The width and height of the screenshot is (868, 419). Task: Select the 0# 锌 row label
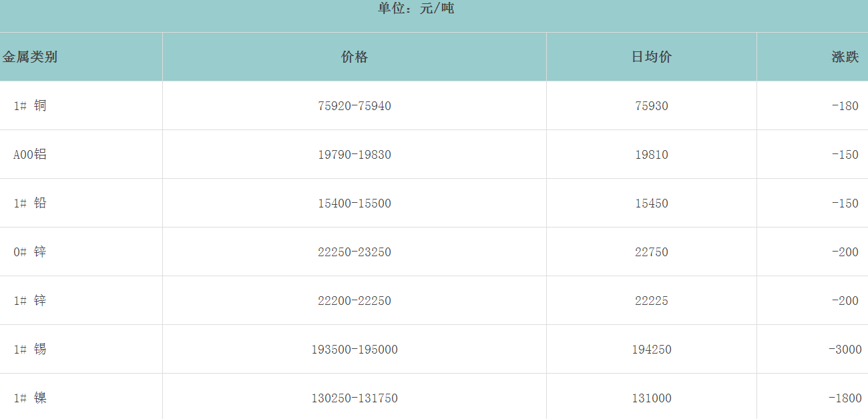pyautogui.click(x=30, y=252)
